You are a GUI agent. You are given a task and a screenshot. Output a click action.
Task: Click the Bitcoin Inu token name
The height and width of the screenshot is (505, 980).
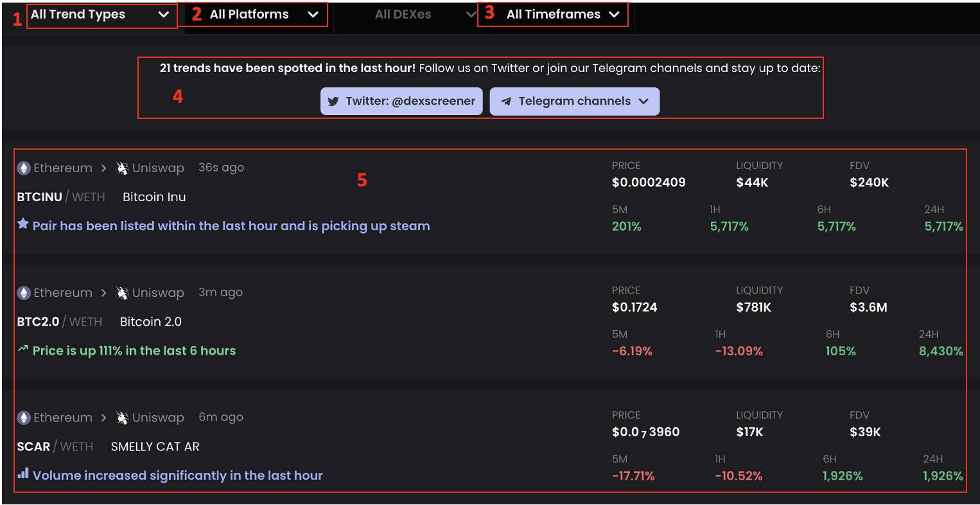coord(154,197)
